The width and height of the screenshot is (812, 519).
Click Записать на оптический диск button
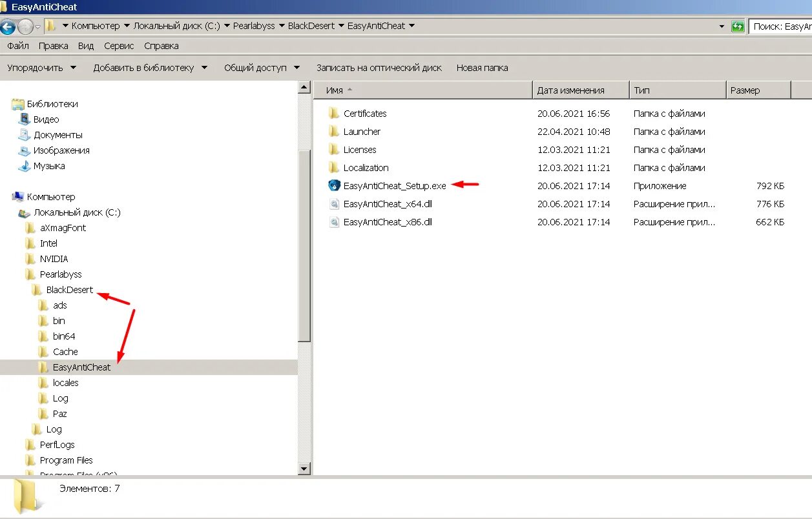click(379, 68)
